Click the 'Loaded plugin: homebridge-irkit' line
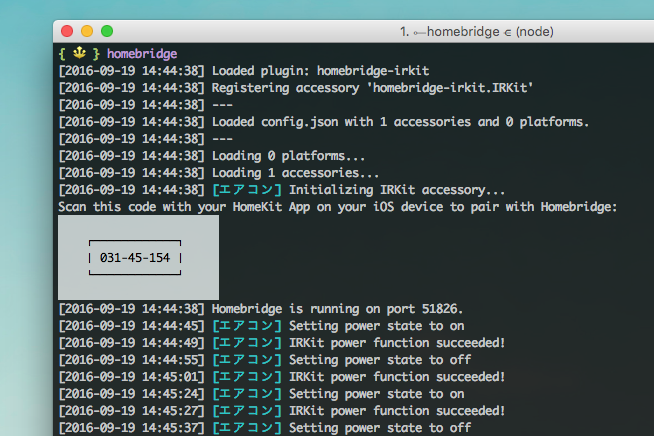 pos(244,71)
